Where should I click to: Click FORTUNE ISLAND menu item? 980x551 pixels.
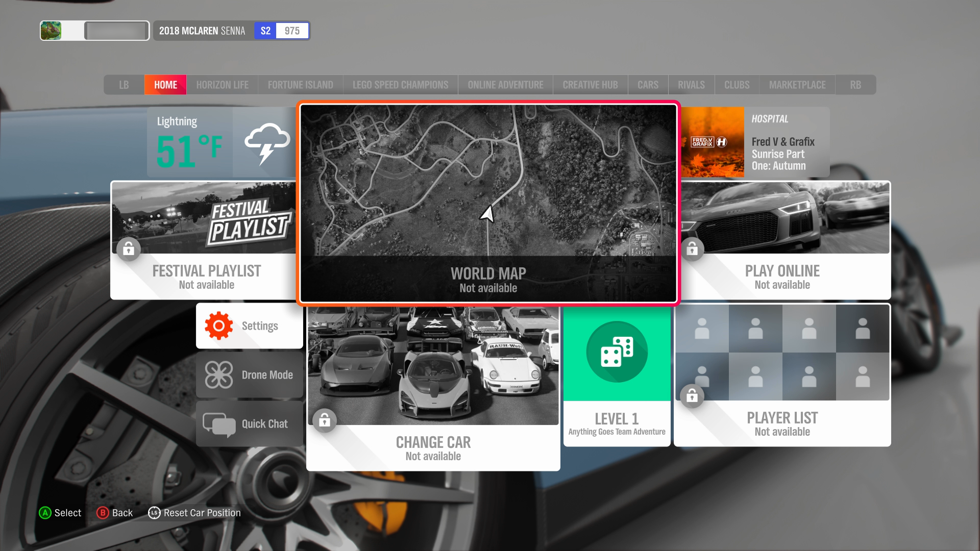click(x=301, y=84)
